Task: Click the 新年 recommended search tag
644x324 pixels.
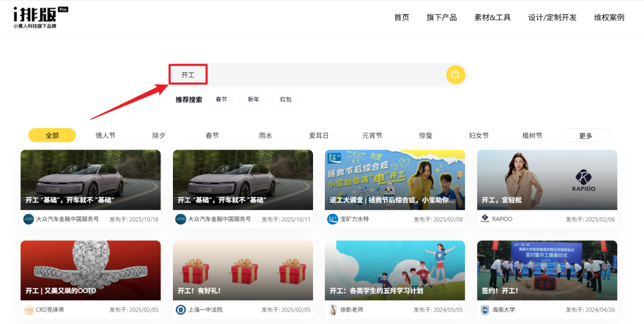Action: (x=253, y=99)
